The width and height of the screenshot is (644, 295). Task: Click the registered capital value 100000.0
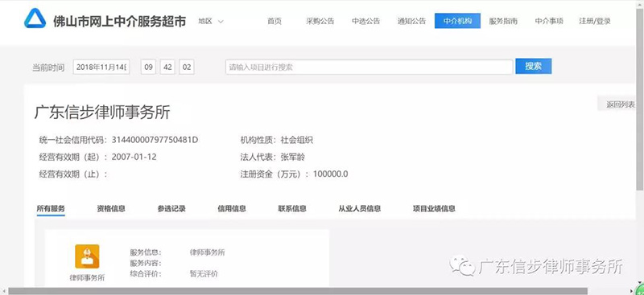[330, 174]
